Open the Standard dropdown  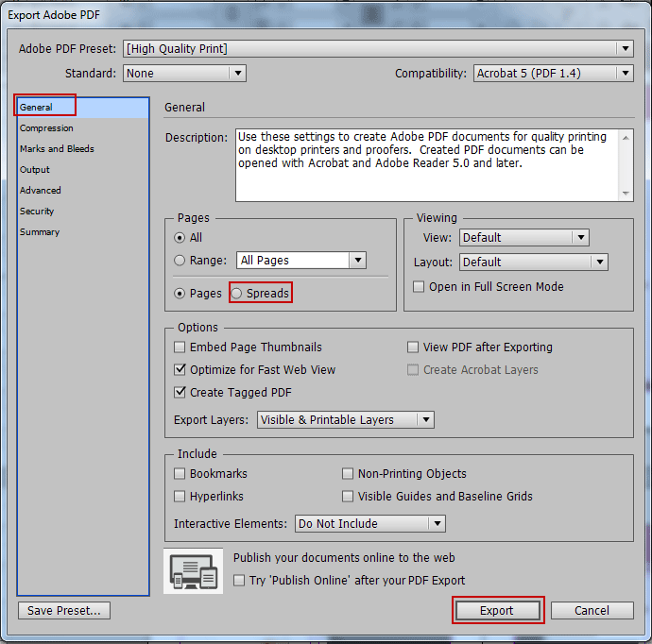[184, 73]
